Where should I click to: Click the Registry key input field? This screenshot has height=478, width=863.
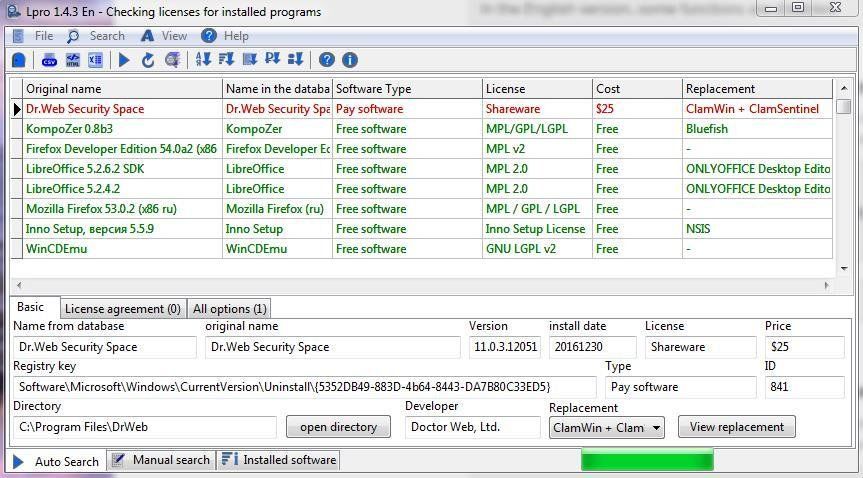click(304, 387)
